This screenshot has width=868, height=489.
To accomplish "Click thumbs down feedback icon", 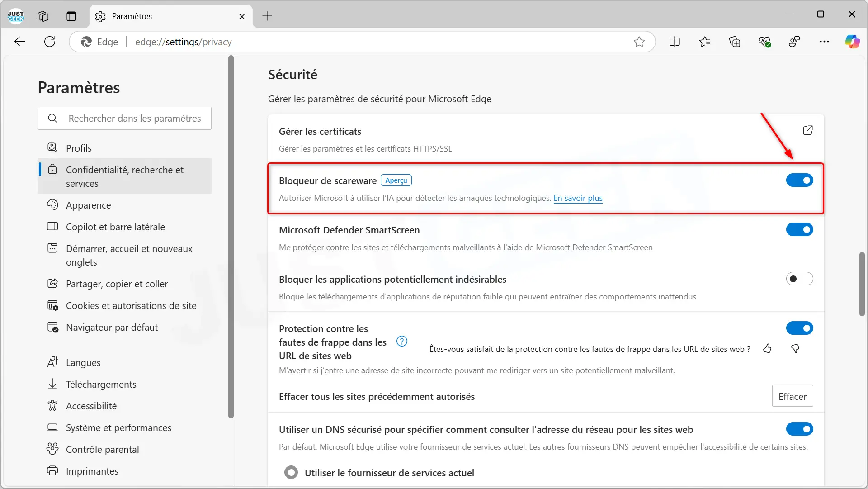I will pos(795,349).
